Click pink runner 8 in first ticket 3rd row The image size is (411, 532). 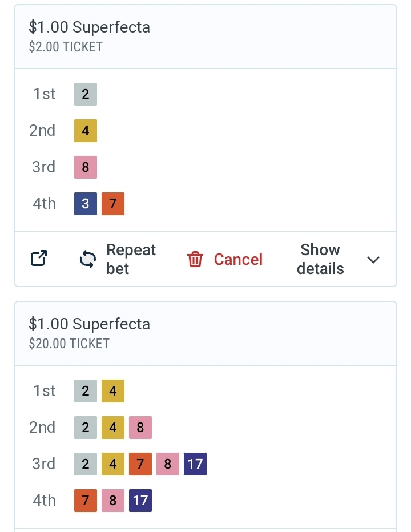86,167
